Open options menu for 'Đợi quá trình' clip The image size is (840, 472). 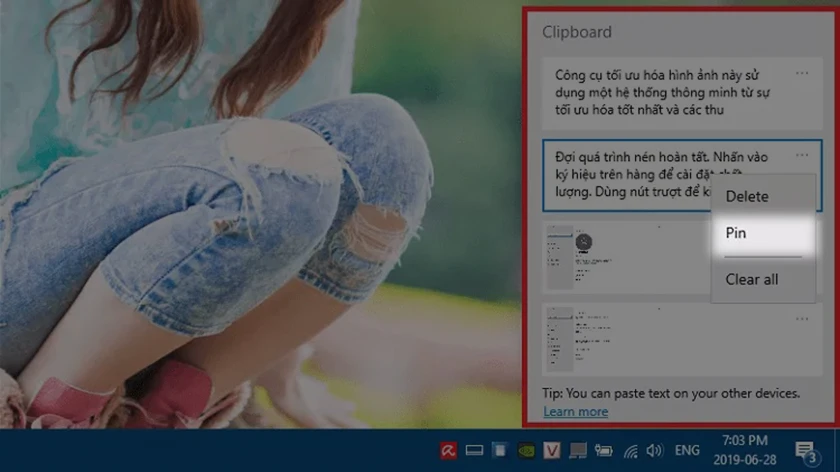(801, 155)
